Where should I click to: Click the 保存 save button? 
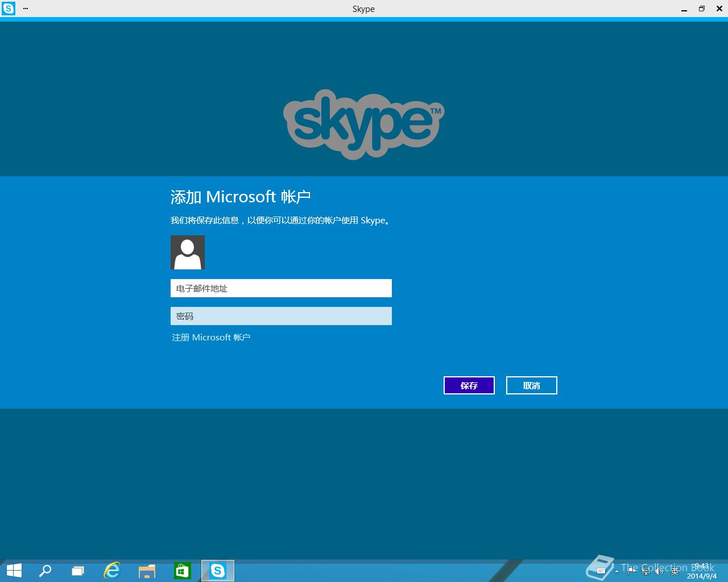469,385
